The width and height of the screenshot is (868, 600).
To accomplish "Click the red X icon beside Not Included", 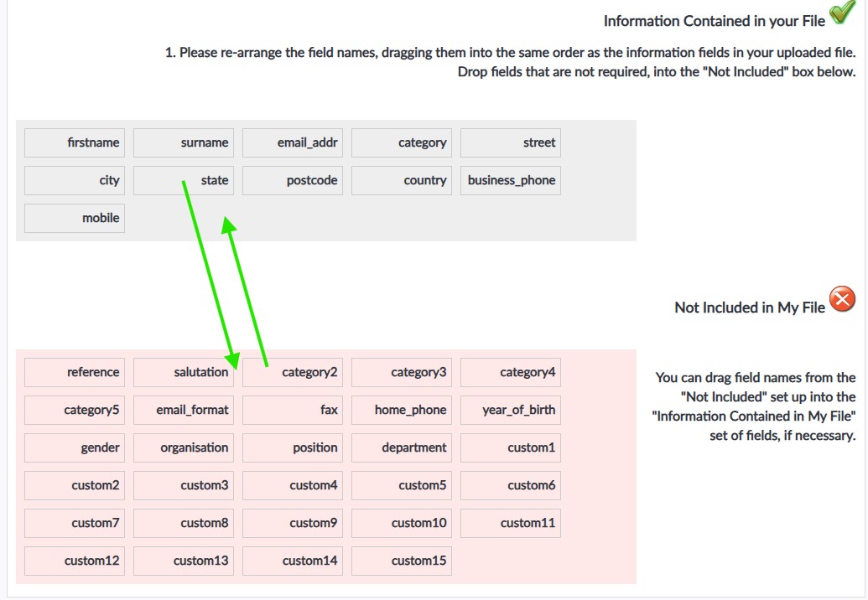I will point(842,299).
